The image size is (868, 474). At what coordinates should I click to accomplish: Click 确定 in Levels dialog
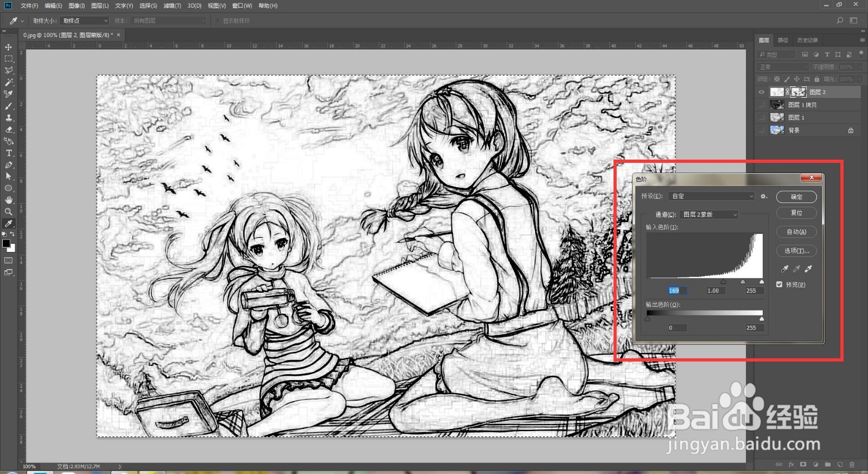[x=796, y=197]
